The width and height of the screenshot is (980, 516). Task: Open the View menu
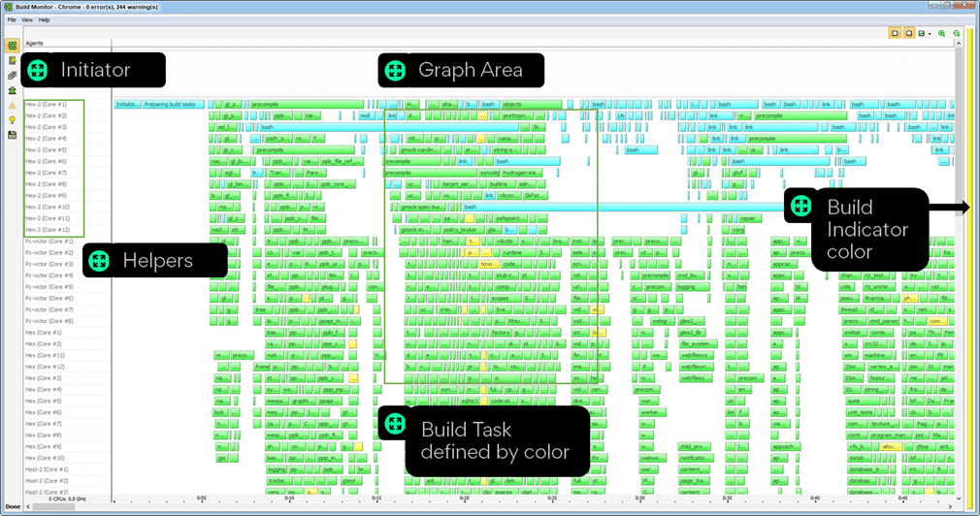click(x=27, y=20)
